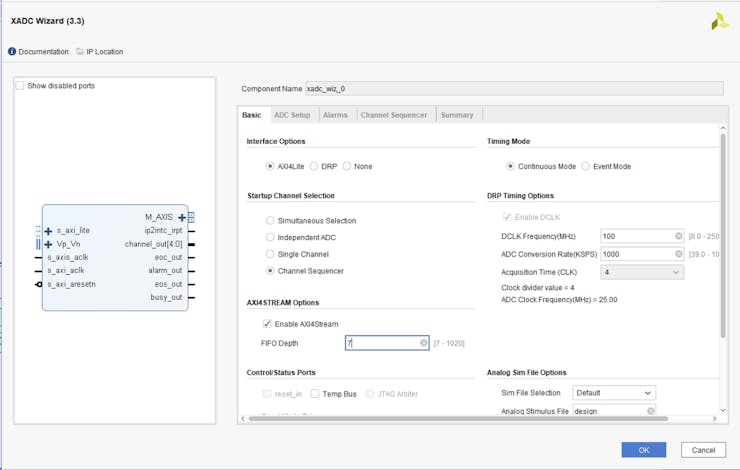740x470 pixels.
Task: Click the FIFO Depth input field
Action: click(x=387, y=343)
